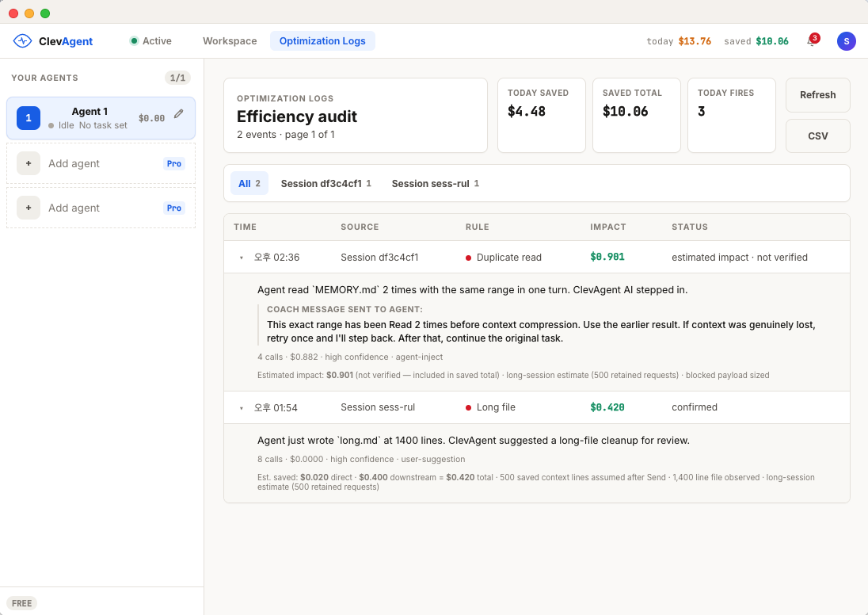Select the Agent 1 card in sidebar
The height and width of the screenshot is (615, 868).
101,118
